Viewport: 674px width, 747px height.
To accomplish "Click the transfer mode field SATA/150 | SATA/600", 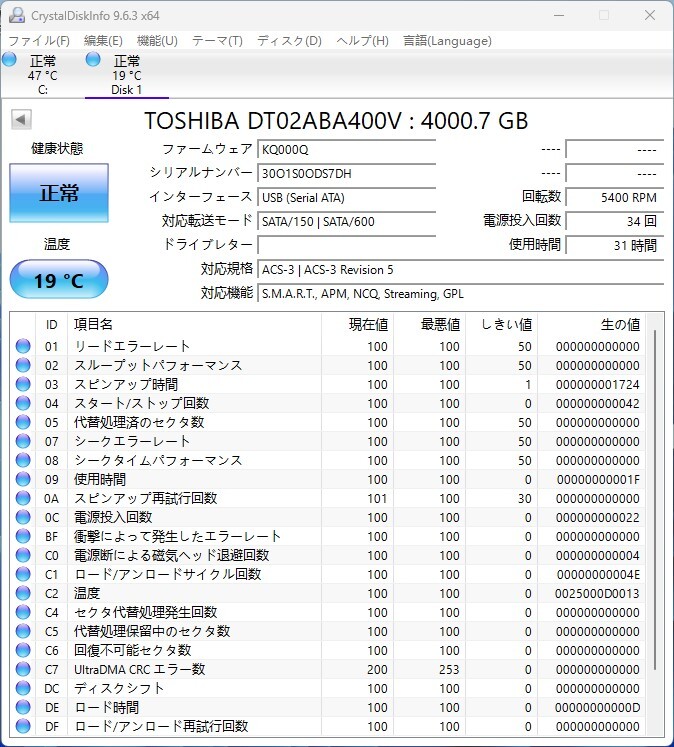I will (x=346, y=222).
